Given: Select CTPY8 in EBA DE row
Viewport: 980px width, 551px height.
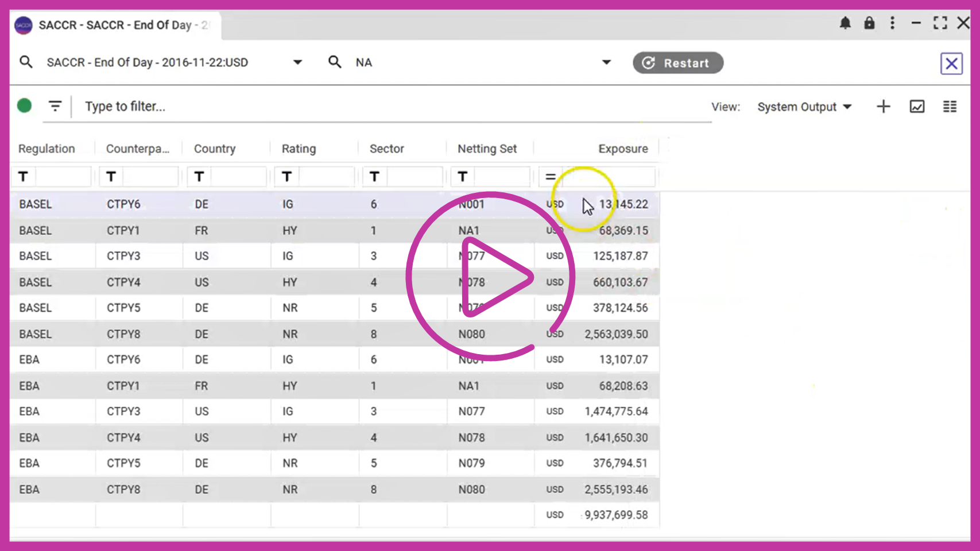Looking at the screenshot, I should coord(123,490).
